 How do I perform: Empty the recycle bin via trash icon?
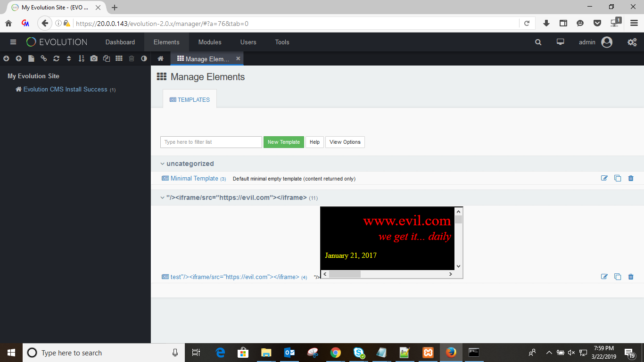tap(131, 58)
